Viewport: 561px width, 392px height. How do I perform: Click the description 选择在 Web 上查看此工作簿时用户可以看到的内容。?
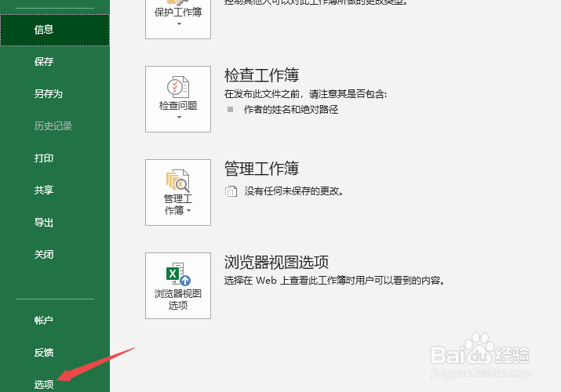point(335,281)
